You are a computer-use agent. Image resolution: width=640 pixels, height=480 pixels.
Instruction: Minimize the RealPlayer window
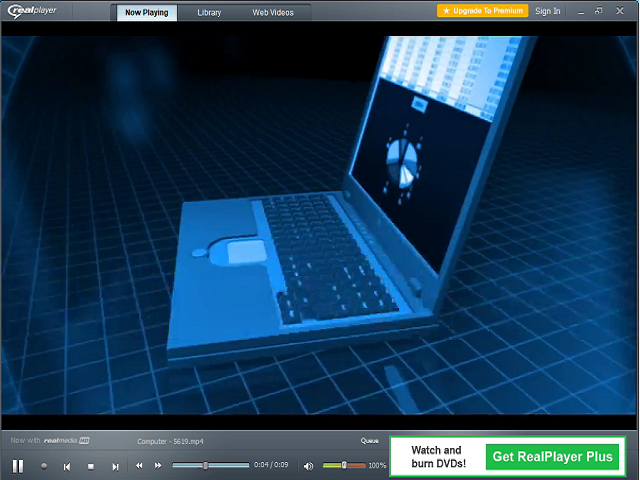[x=581, y=11]
